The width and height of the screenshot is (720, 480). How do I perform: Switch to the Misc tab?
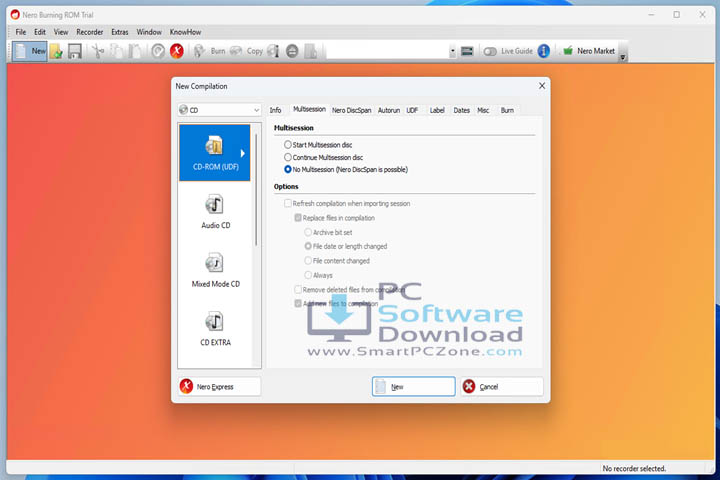[483, 110]
